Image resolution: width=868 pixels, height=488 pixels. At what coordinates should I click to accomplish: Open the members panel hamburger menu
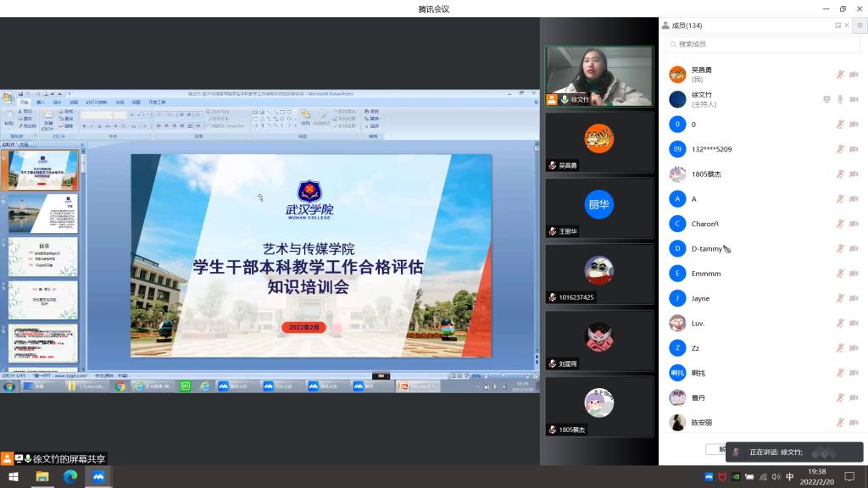860,25
